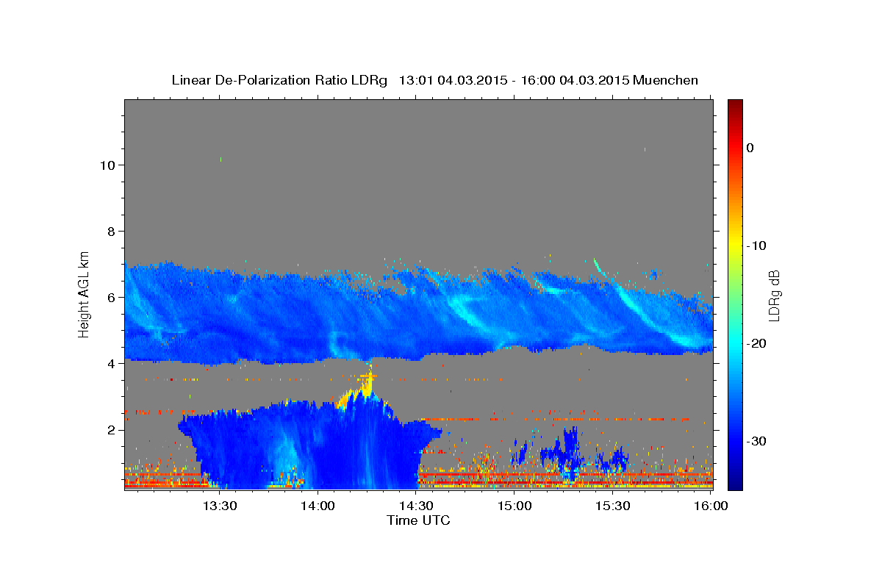Click the colorbar value -30
882x588 pixels.
point(757,441)
